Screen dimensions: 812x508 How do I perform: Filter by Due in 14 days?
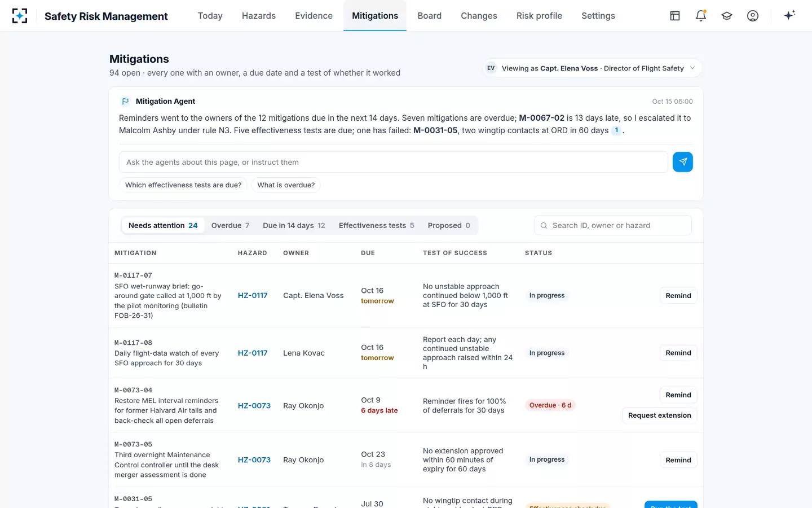coord(294,225)
